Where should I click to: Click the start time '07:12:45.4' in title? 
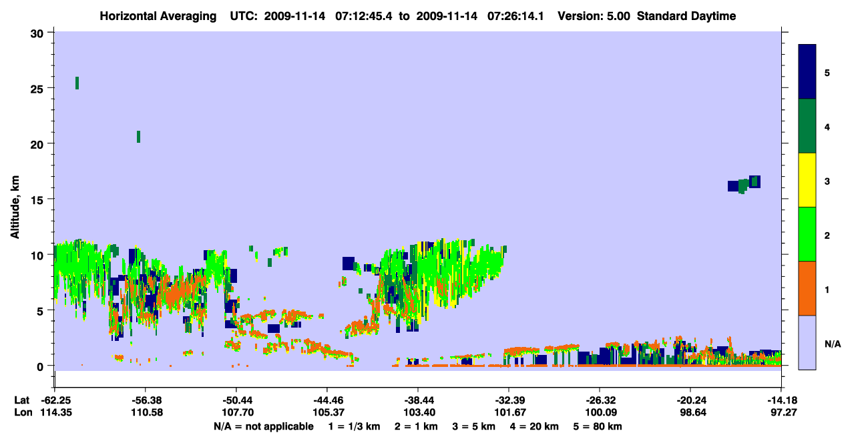[364, 16]
